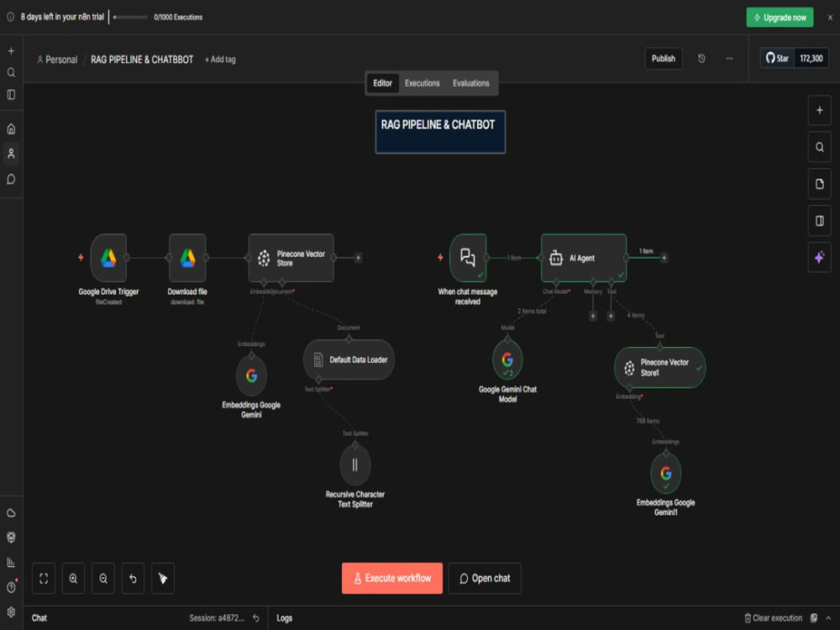Open the workflow more options menu
The image size is (840, 630).
pyautogui.click(x=729, y=59)
